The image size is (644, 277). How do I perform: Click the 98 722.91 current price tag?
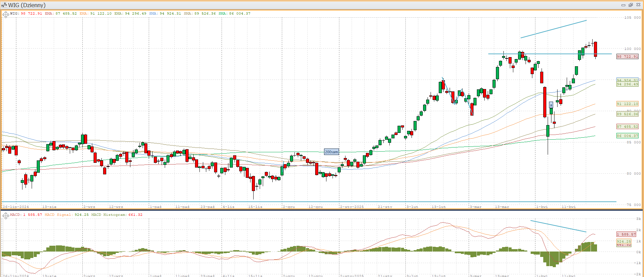[x=627, y=57]
